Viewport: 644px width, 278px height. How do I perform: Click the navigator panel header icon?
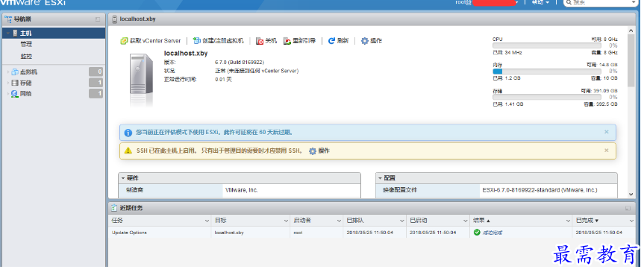[x=8, y=19]
